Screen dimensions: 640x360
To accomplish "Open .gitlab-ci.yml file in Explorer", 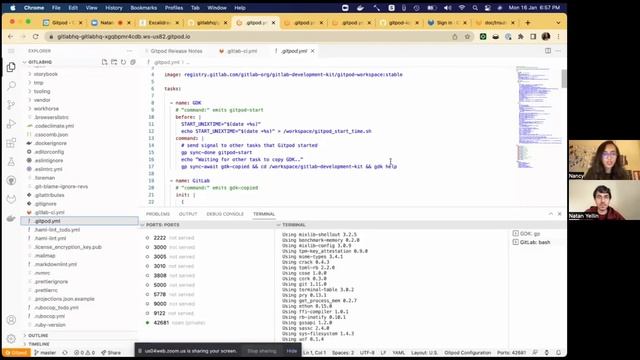I will click(x=49, y=212).
